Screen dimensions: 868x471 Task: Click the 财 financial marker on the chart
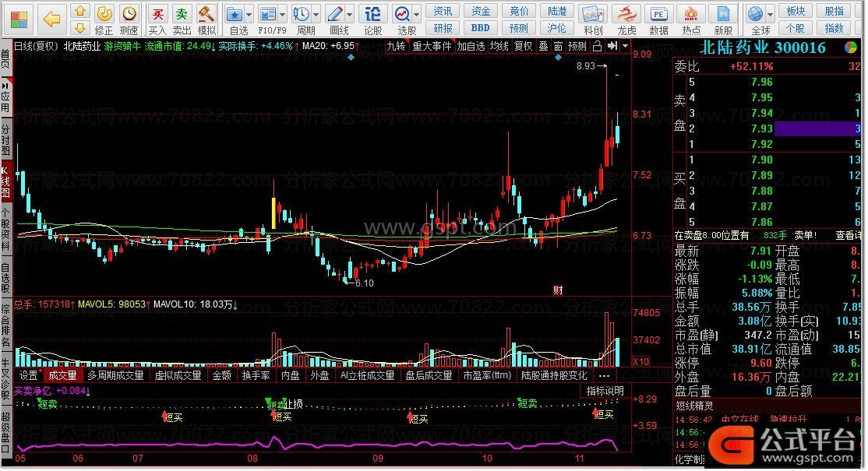pyautogui.click(x=558, y=290)
